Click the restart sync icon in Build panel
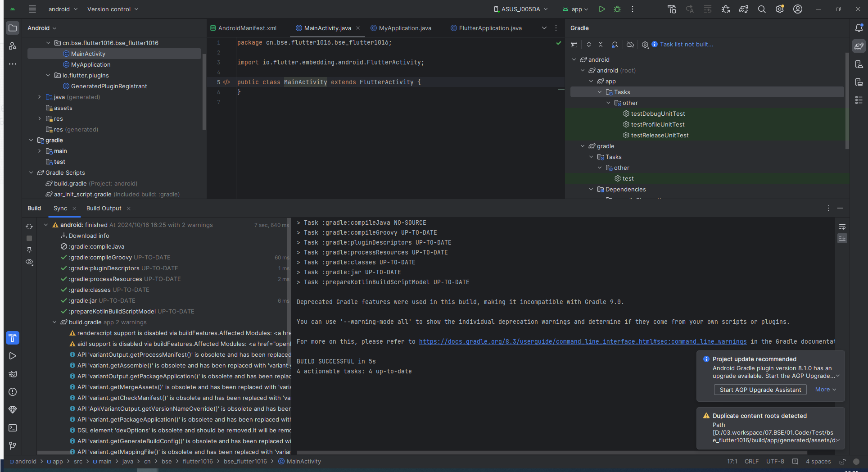 29,227
